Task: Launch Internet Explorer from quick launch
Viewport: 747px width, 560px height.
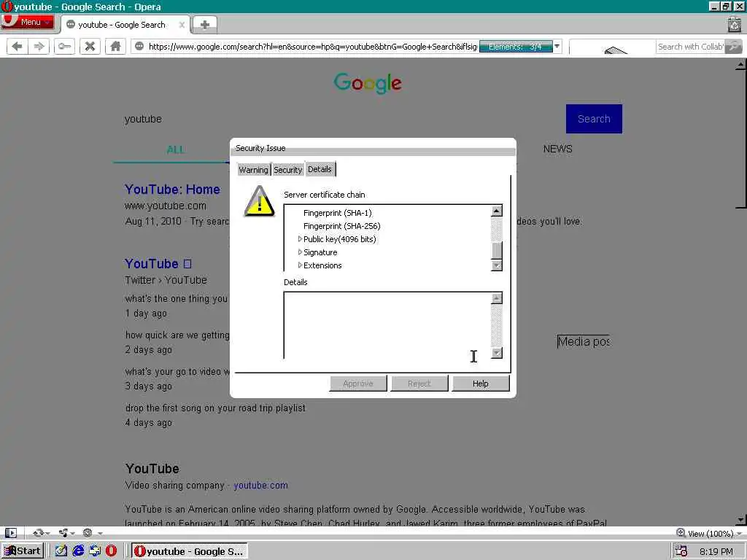Action: 78,551
